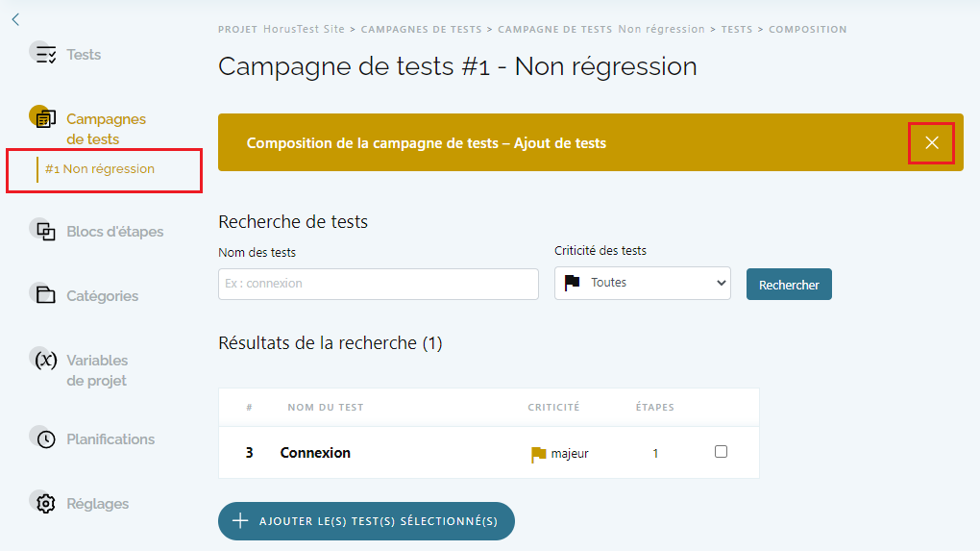Select #1 Non régression campaign in sidebar
Screen dimensions: 980x551
tap(100, 169)
